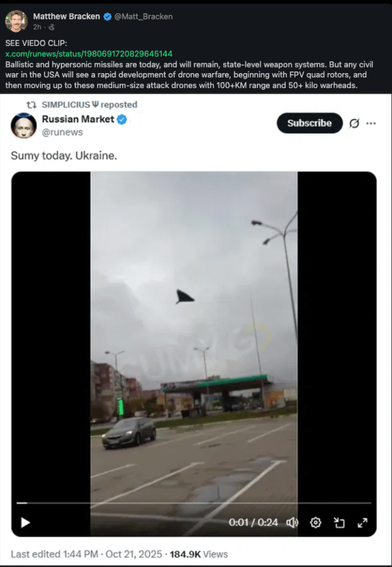Click the Grok icon next to Subscribe

[354, 123]
